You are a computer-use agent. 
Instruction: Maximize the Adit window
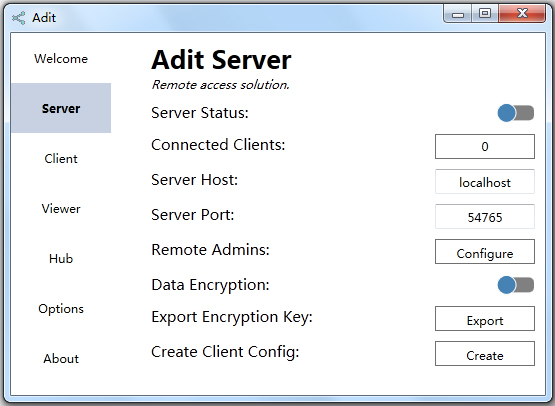(x=485, y=14)
